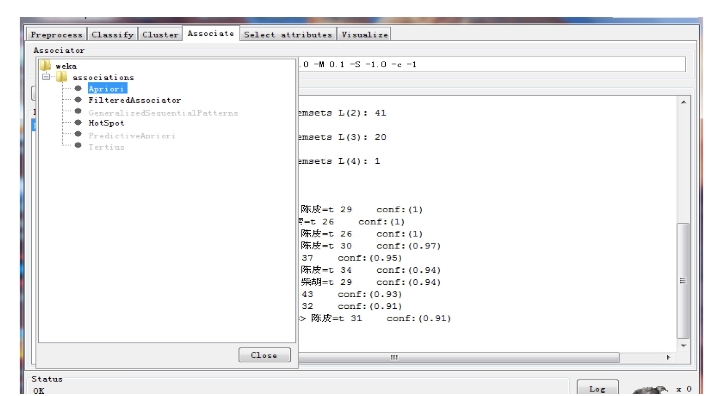Click the weka root folder icon
The width and height of the screenshot is (722, 396).
(x=45, y=65)
